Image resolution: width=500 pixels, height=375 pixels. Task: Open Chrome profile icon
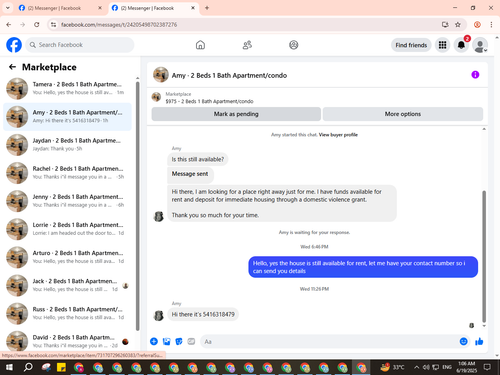[x=477, y=25]
